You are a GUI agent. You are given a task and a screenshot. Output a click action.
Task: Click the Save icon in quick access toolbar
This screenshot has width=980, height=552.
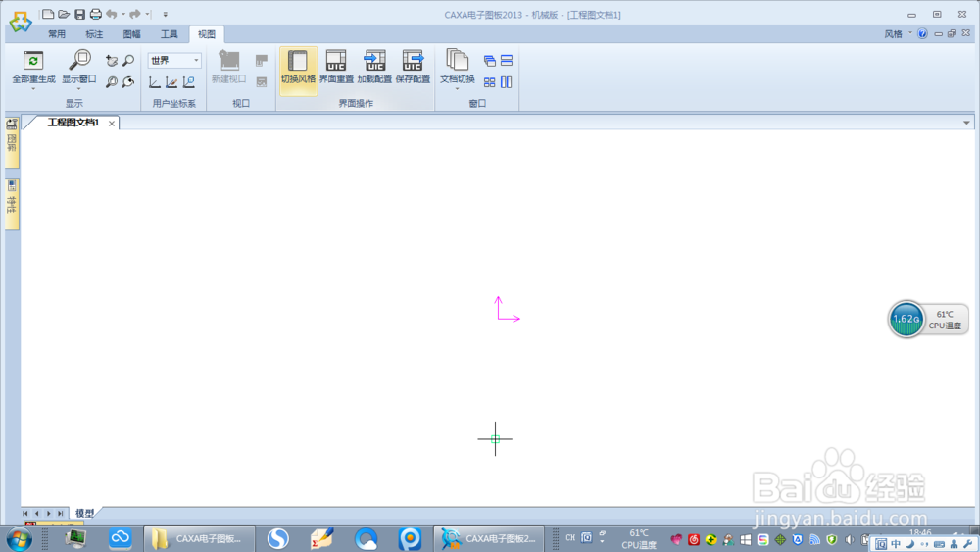[80, 14]
